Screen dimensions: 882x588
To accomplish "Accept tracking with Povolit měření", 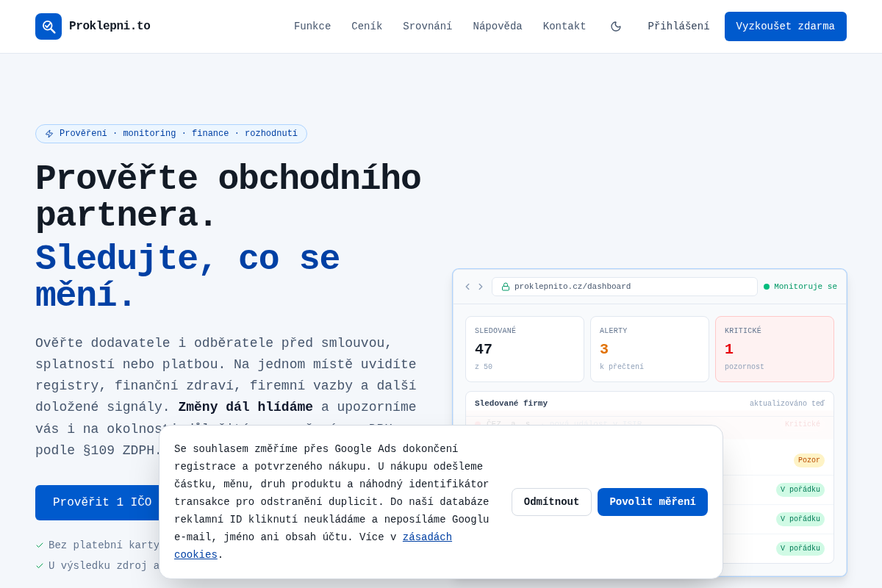I will (653, 502).
